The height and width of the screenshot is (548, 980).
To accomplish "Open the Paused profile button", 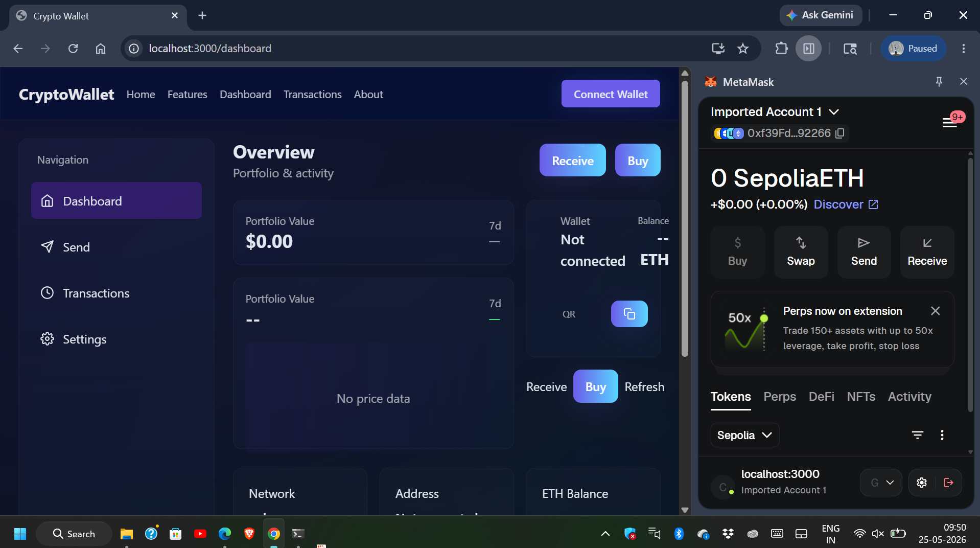I will coord(913,49).
